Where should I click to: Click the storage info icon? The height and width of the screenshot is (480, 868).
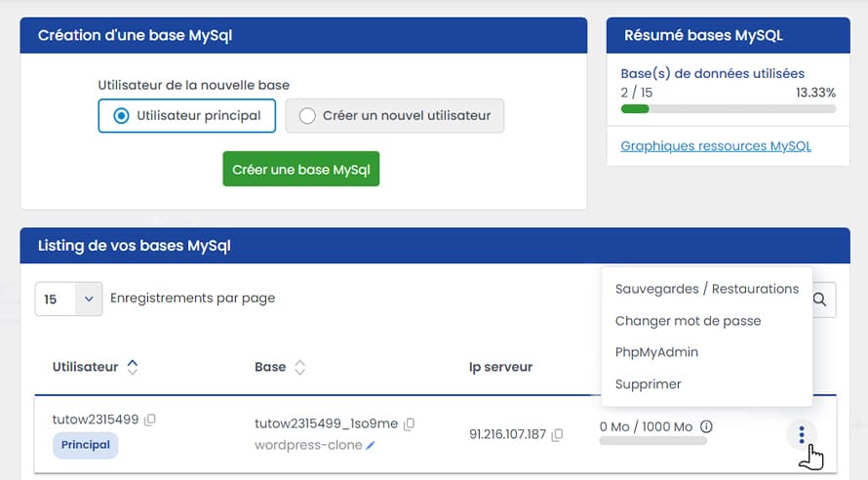tap(706, 426)
